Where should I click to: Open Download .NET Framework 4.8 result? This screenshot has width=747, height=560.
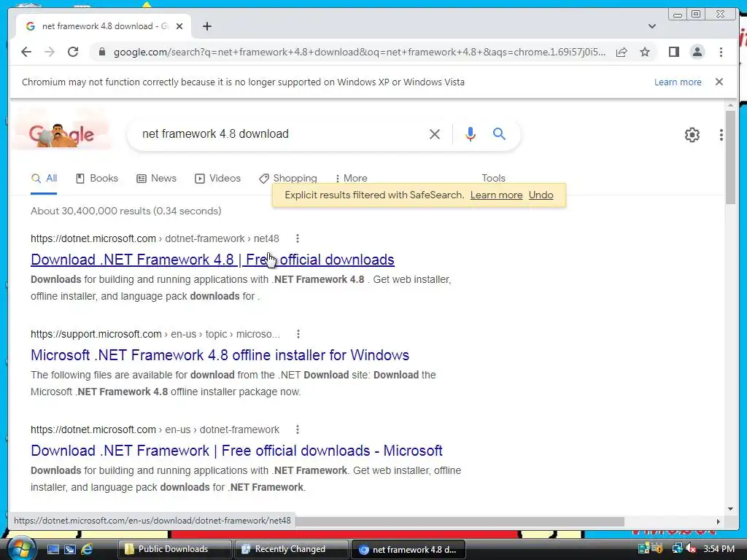coord(212,260)
